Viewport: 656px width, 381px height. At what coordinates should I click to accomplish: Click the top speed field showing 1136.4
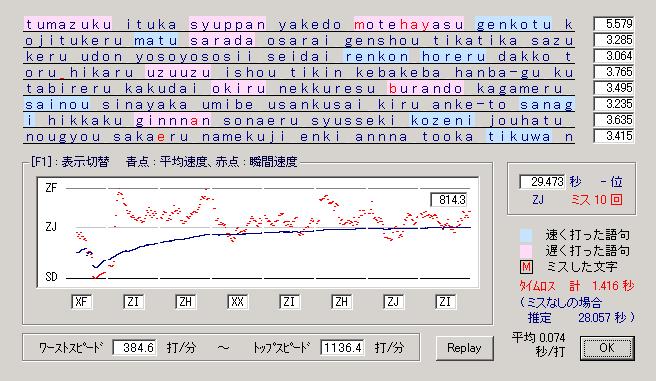coord(342,348)
